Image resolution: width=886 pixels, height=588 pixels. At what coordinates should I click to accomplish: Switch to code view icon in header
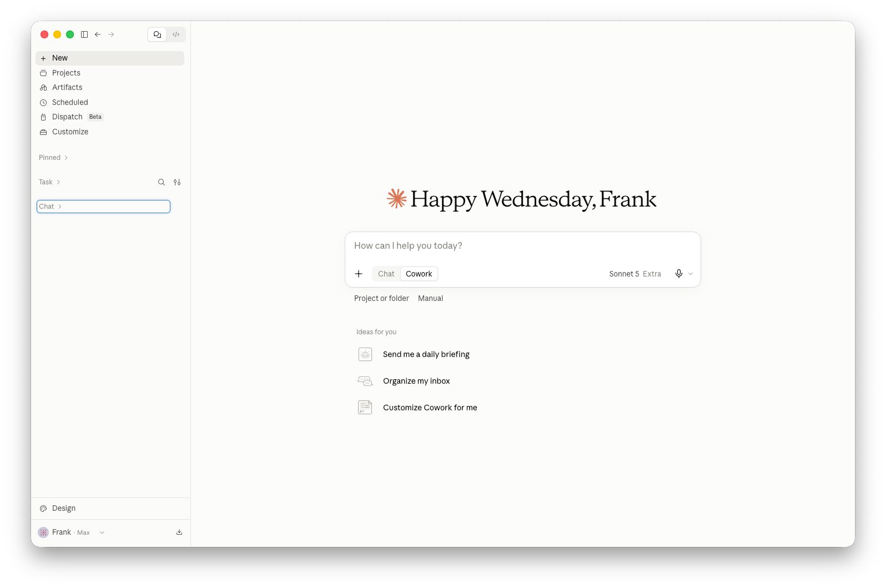pos(176,34)
